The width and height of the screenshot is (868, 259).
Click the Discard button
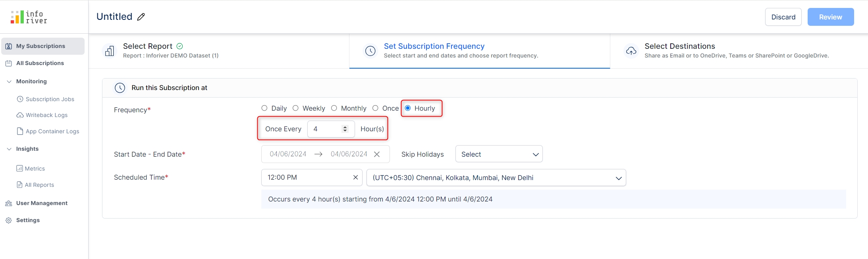coord(783,17)
